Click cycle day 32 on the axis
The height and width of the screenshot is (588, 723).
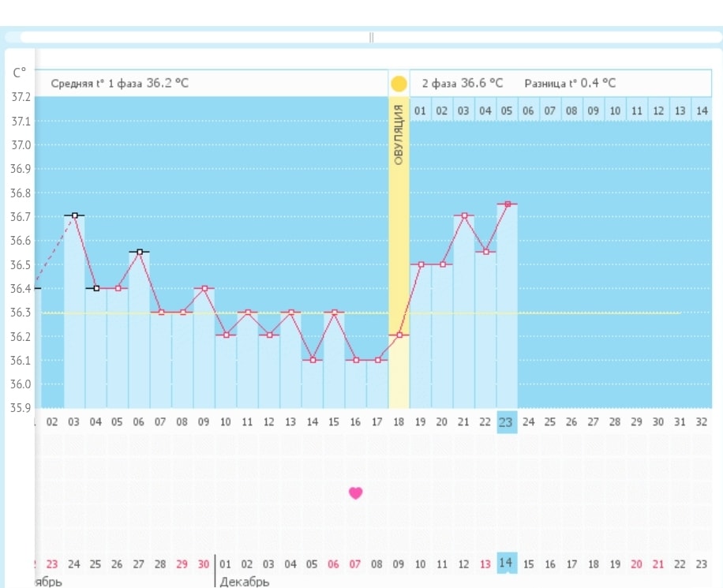[x=702, y=422]
